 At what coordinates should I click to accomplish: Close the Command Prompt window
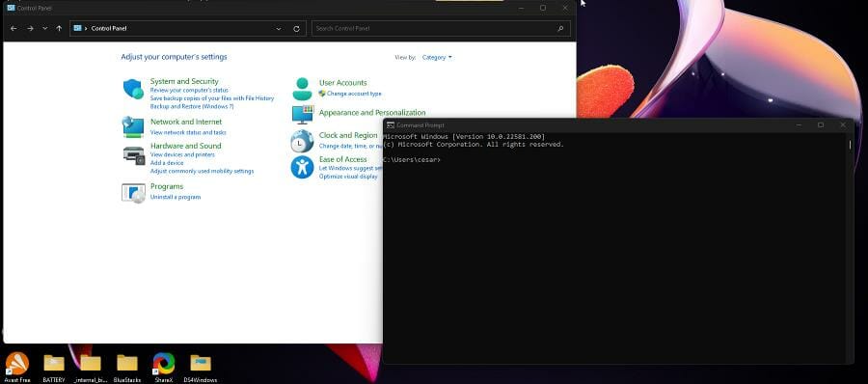coord(843,125)
